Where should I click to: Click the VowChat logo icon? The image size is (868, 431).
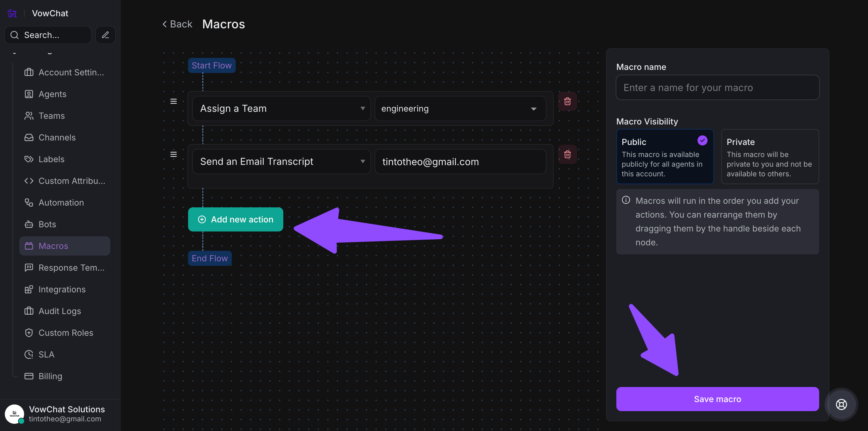point(12,14)
